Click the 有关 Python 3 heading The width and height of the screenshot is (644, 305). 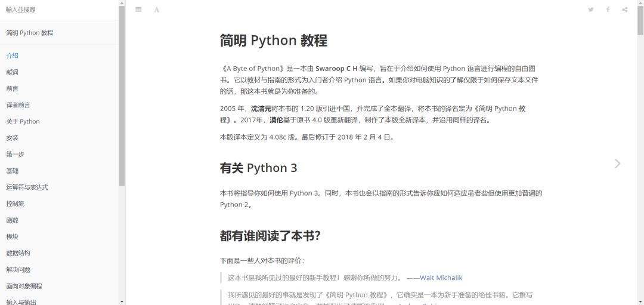pyautogui.click(x=258, y=168)
